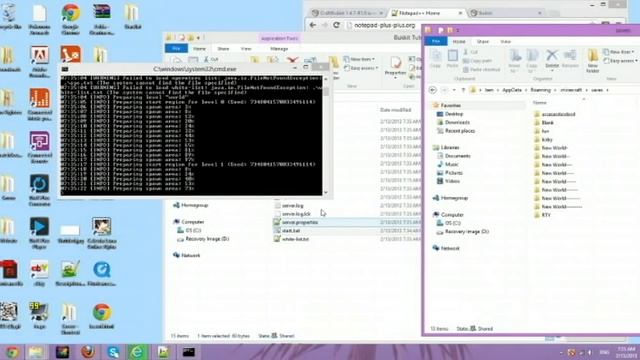Image resolution: width=640 pixels, height=360 pixels.
Task: Click Copy icon in saves window ribbon
Action: pos(436,57)
